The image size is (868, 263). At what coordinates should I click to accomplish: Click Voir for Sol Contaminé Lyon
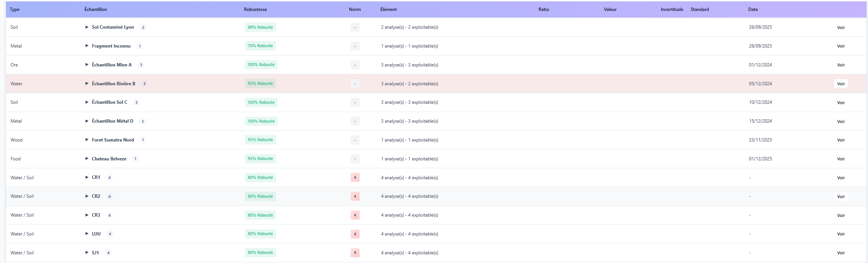click(x=840, y=28)
